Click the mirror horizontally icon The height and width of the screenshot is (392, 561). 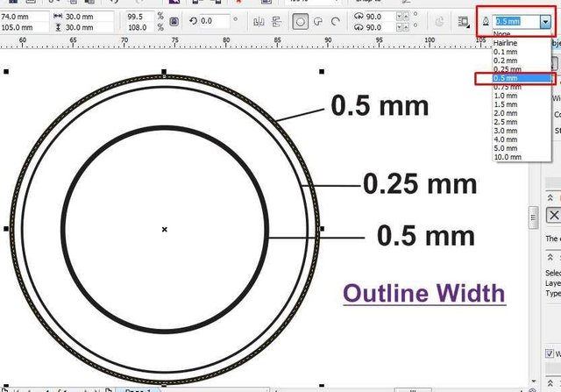[259, 22]
